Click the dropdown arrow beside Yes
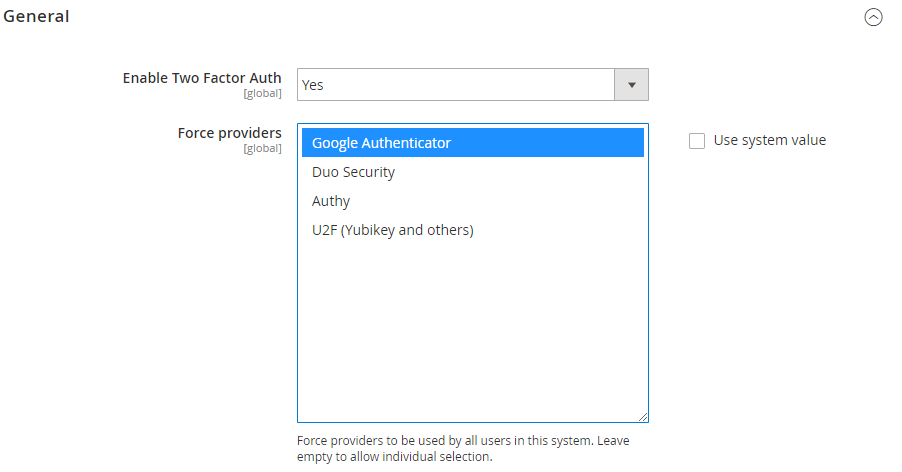The width and height of the screenshot is (902, 472). pyautogui.click(x=631, y=85)
